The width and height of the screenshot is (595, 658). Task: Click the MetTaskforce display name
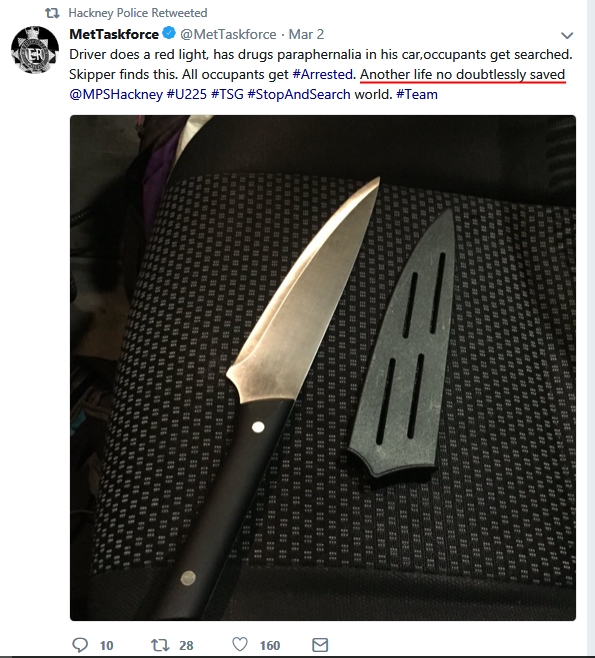coord(114,34)
